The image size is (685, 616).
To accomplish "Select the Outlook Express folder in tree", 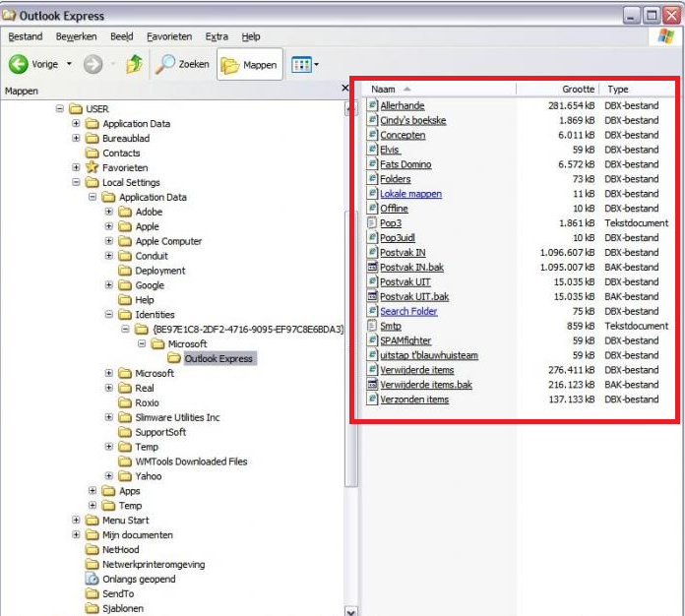I will click(213, 359).
